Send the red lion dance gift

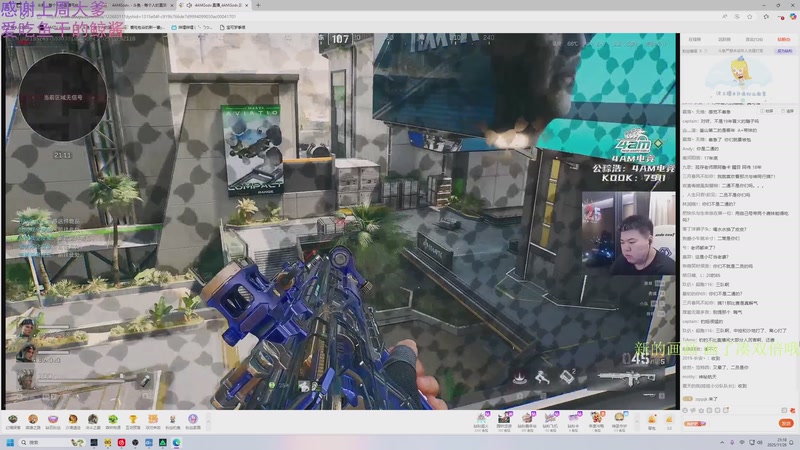pyautogui.click(x=596, y=418)
